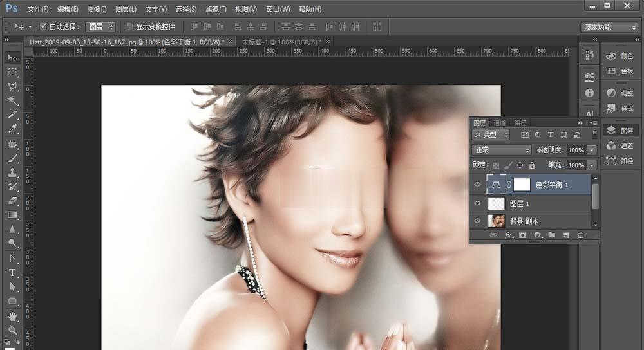Screen dimensions: 644x350
Task: Select the Zoom tool
Action: pyautogui.click(x=12, y=330)
